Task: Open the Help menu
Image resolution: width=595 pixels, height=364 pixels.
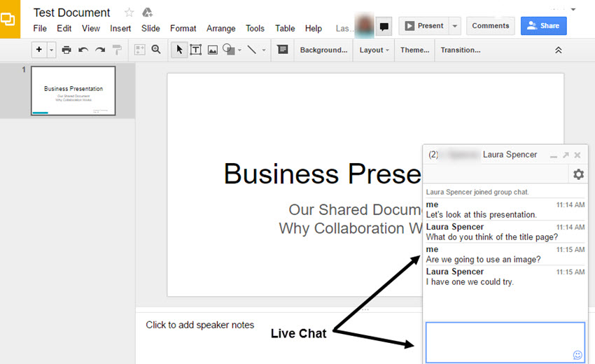Action: tap(314, 29)
